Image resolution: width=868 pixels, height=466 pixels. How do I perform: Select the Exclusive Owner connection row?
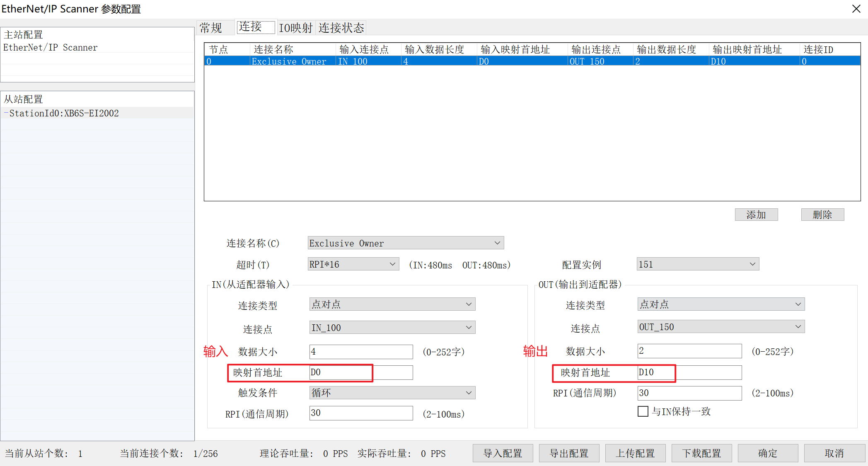532,61
